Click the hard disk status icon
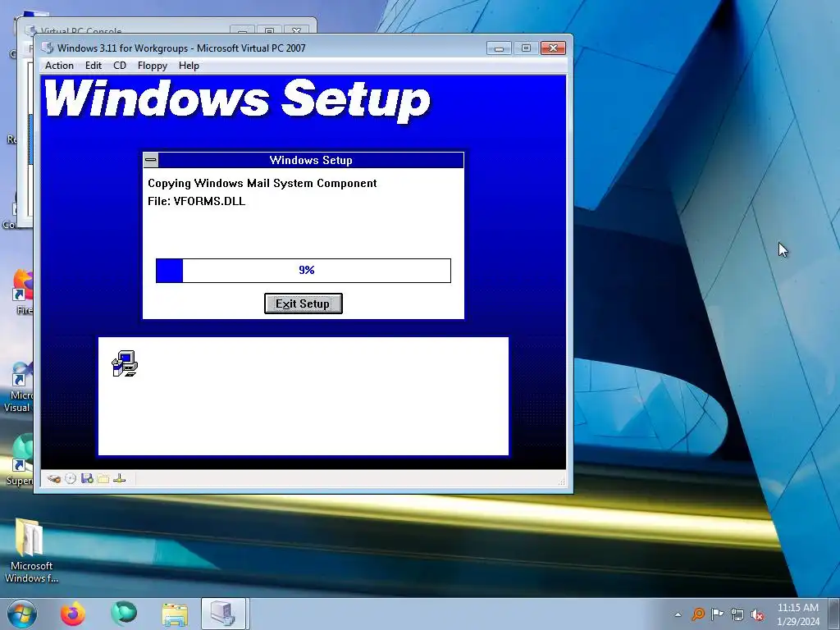 pyautogui.click(x=53, y=479)
